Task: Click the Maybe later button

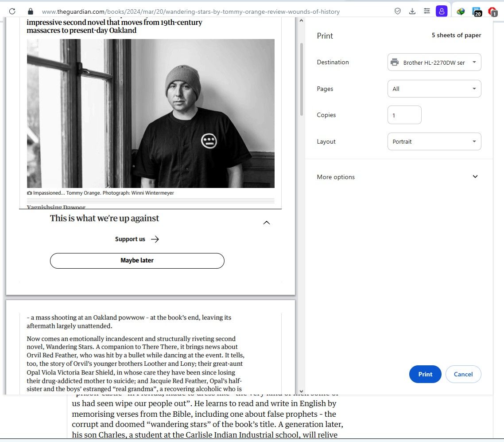Action: tap(137, 261)
